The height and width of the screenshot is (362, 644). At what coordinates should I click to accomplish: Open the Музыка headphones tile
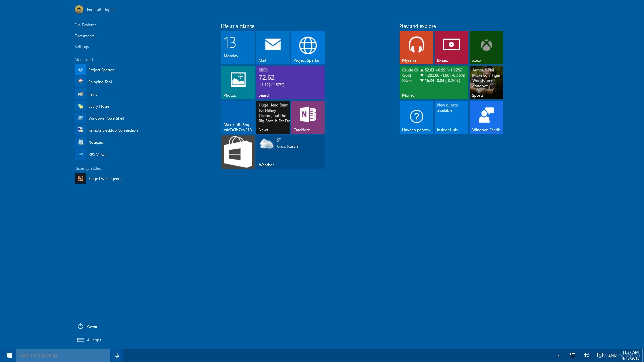[416, 48]
